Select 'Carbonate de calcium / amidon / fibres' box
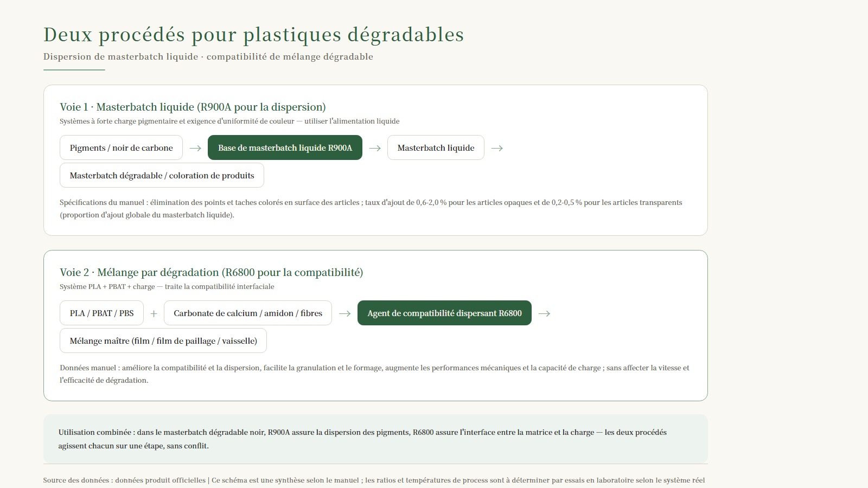 pos(248,313)
